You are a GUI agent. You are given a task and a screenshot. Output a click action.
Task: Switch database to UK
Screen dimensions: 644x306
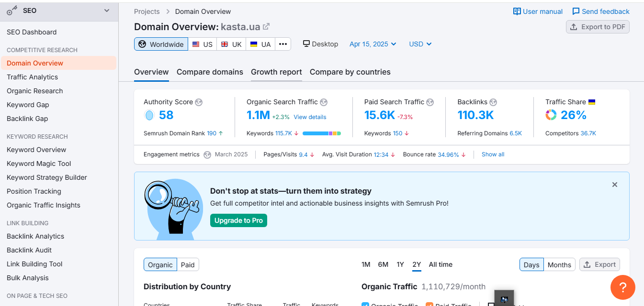tap(231, 44)
